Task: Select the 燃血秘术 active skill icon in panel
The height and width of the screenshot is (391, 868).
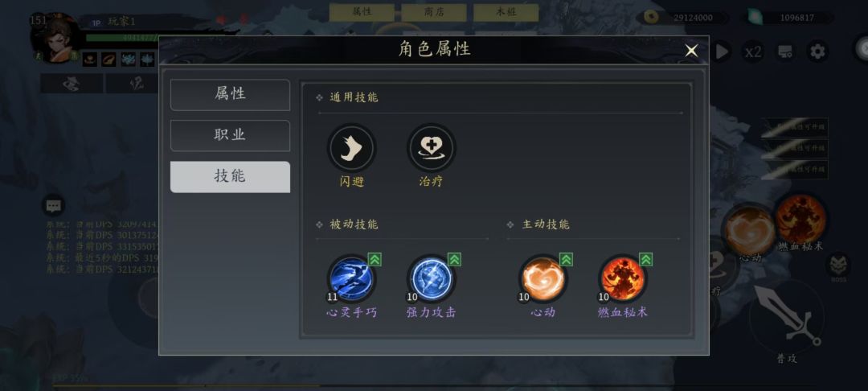Action: click(x=623, y=278)
